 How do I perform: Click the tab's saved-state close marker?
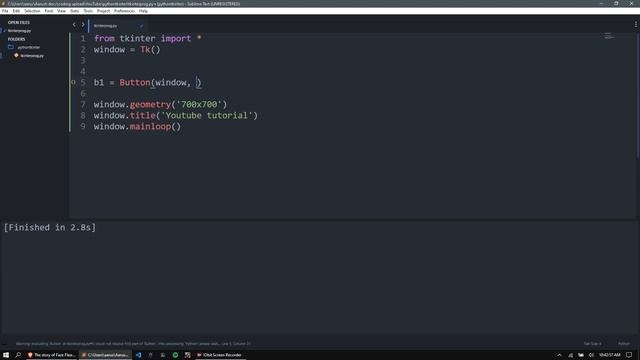point(141,25)
